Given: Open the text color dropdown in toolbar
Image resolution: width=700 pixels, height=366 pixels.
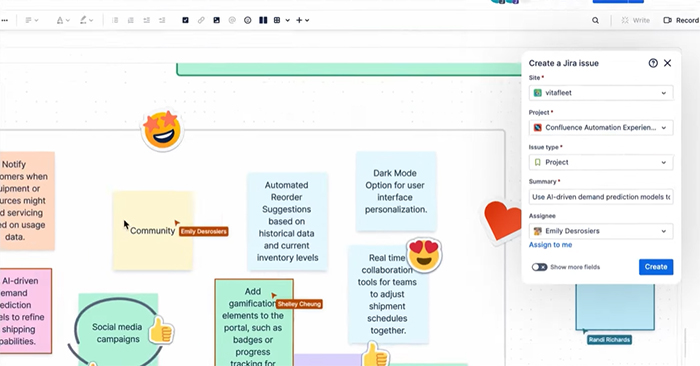Looking at the screenshot, I should [x=62, y=20].
